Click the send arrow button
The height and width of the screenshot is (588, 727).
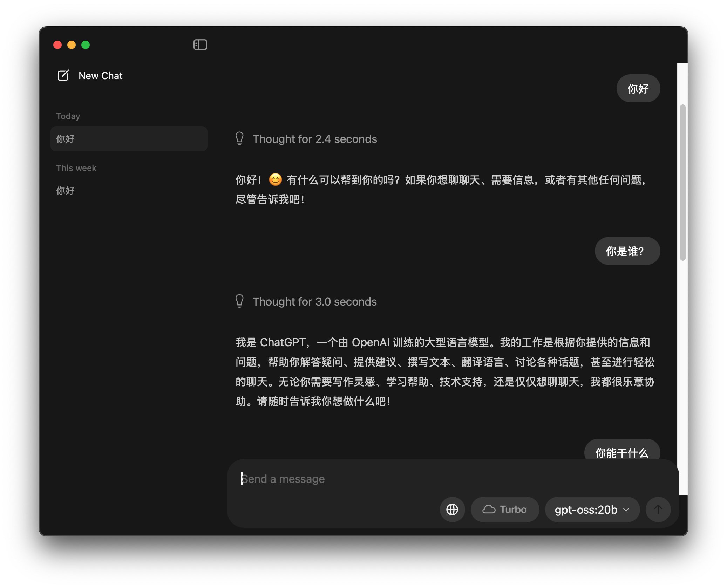658,510
